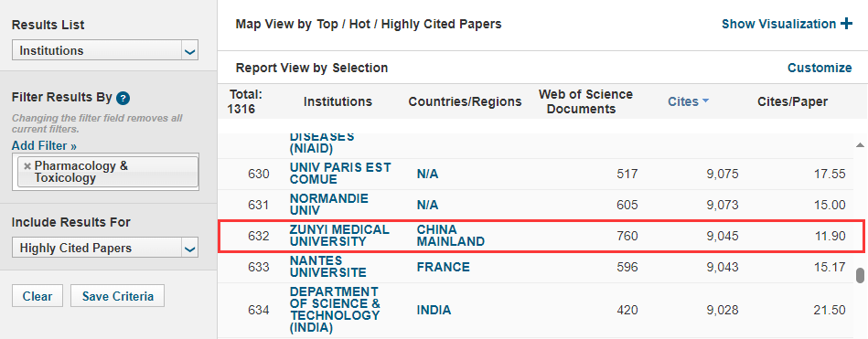Click the France country link
The height and width of the screenshot is (339, 868).
443,267
